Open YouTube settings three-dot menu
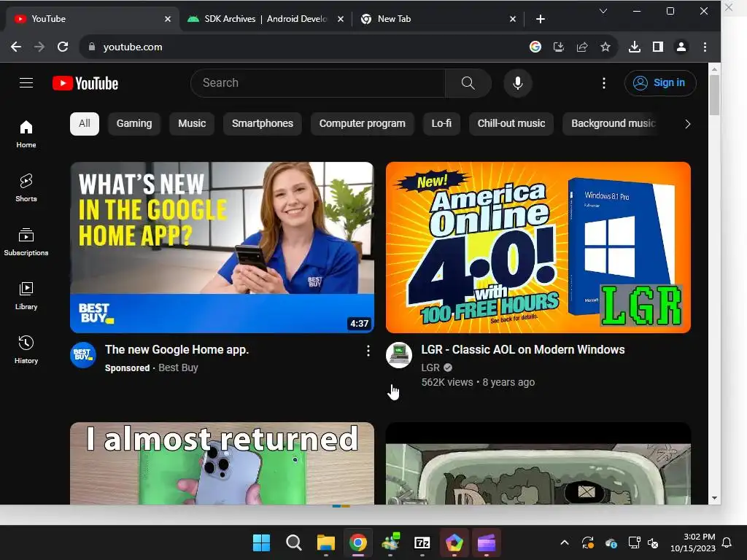The height and width of the screenshot is (560, 747). 603,83
